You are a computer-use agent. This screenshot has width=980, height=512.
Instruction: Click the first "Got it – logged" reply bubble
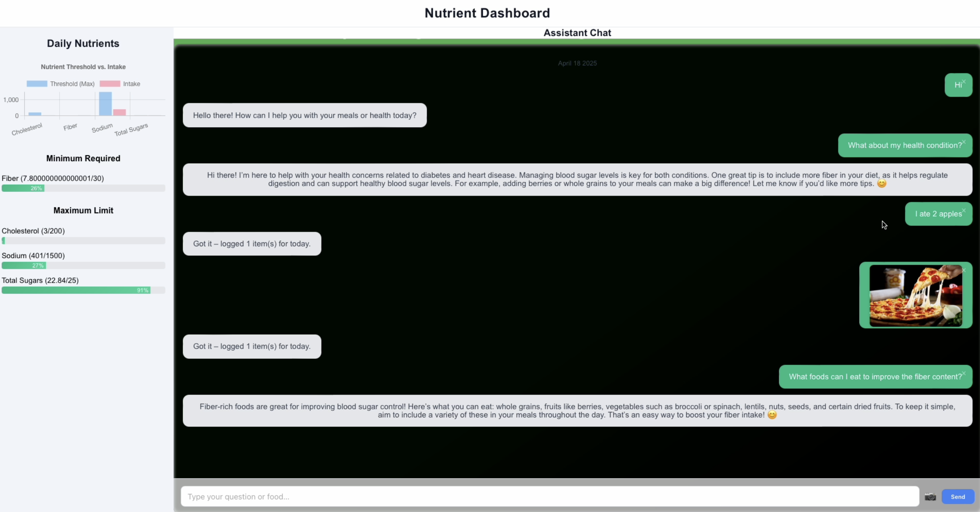pyautogui.click(x=252, y=244)
